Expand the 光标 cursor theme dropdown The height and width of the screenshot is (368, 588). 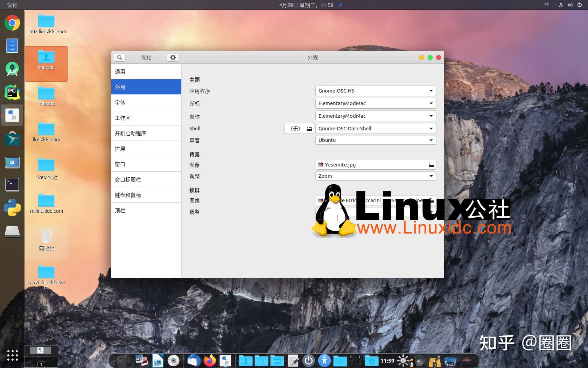point(375,103)
